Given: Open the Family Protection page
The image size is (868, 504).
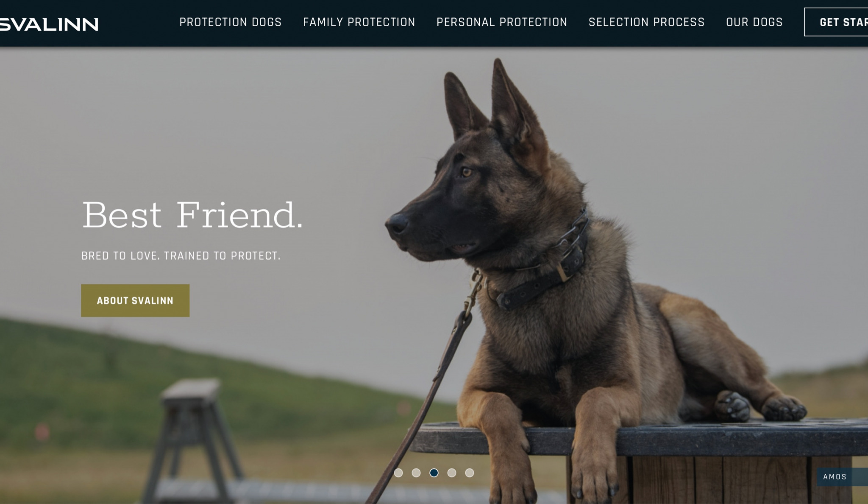Looking at the screenshot, I should point(359,22).
